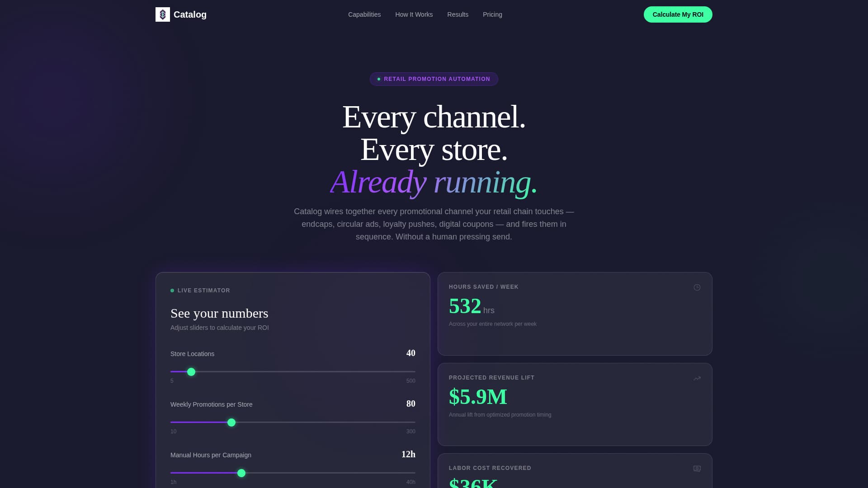Viewport: 868px width, 488px height.
Task: Click the green dot beside Live Estimator label
Action: [173, 290]
